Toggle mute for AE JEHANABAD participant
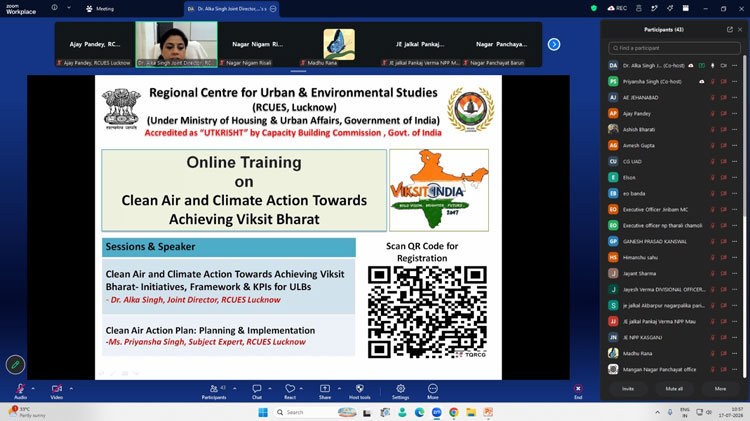The height and width of the screenshot is (421, 750). coord(713,98)
